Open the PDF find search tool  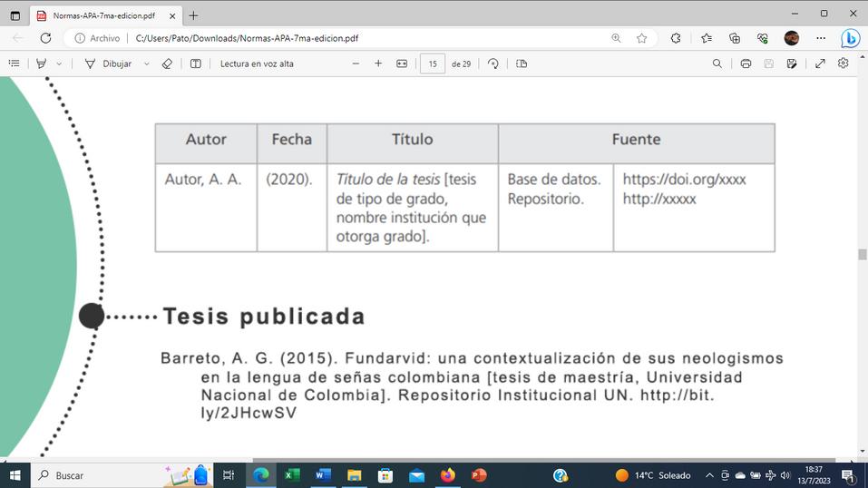pos(717,63)
